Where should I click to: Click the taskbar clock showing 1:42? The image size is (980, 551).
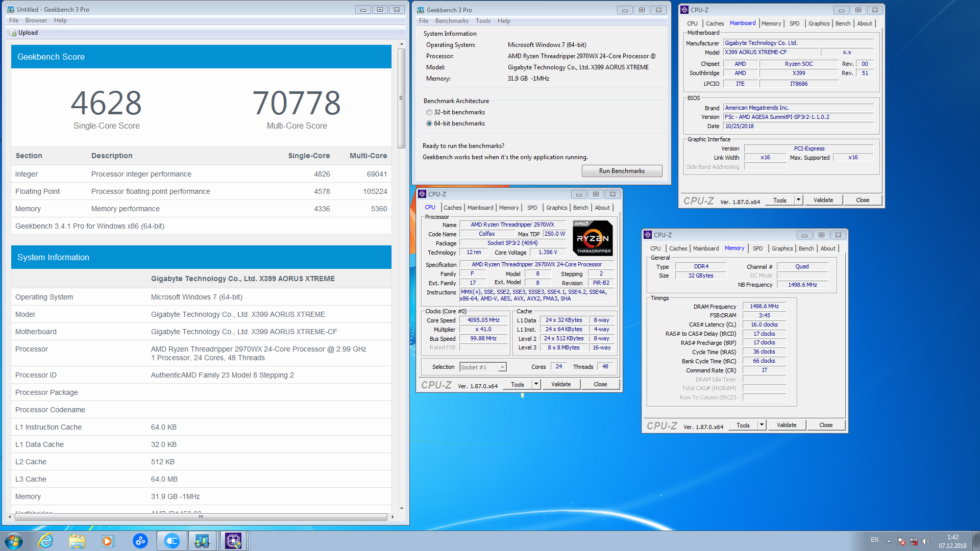click(952, 541)
